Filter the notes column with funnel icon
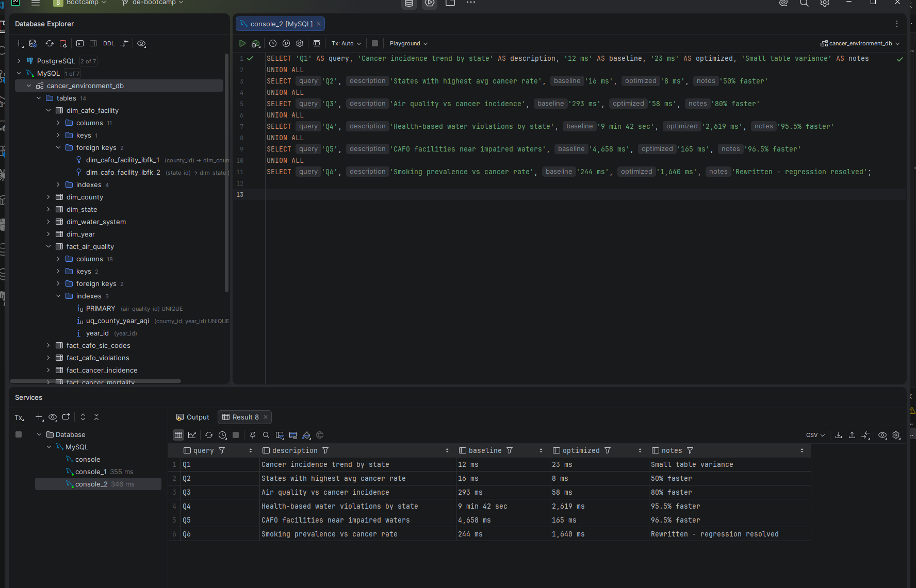The width and height of the screenshot is (916, 588). tap(690, 450)
